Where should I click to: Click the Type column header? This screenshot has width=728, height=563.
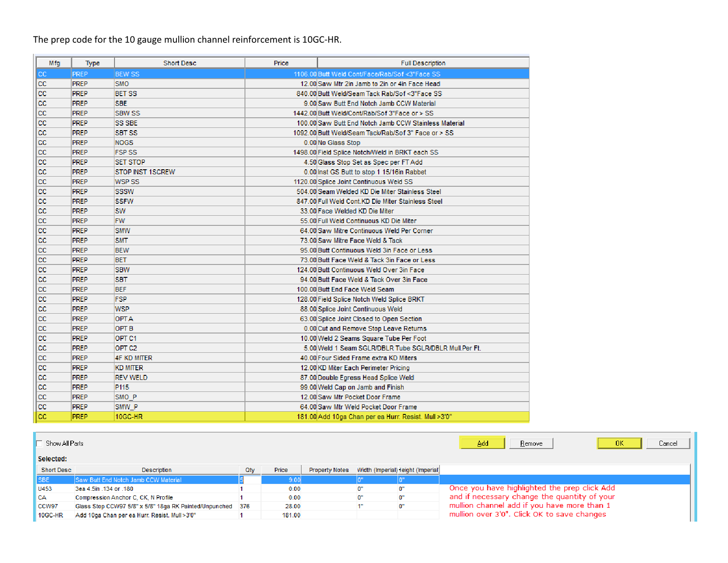(x=92, y=63)
